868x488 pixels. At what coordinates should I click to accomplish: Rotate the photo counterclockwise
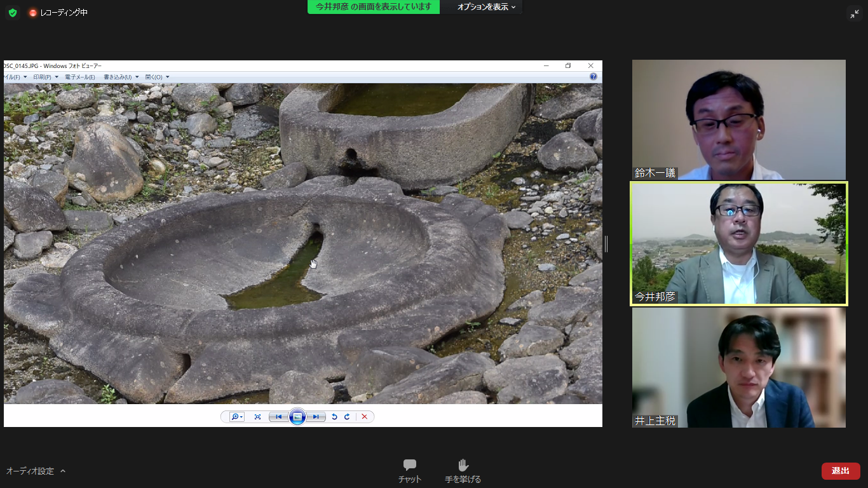click(334, 417)
